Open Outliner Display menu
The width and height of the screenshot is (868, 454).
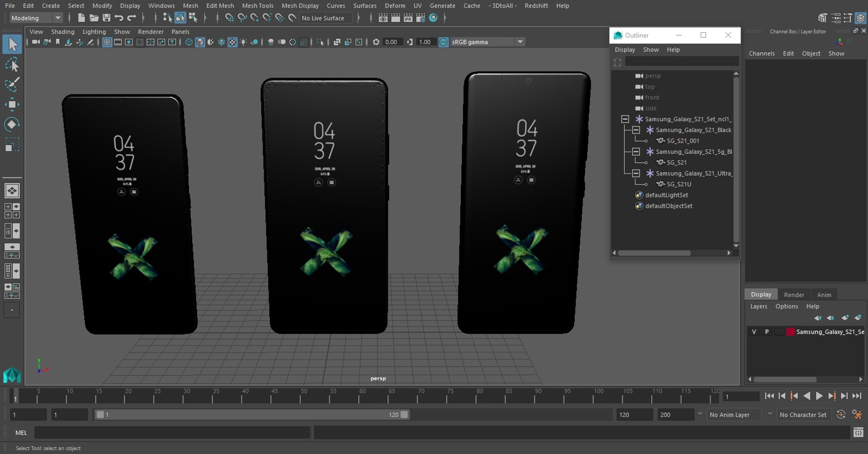tap(625, 50)
